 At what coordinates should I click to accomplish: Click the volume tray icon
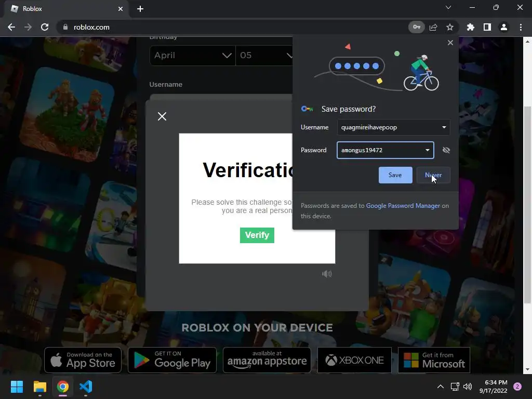[468, 387]
